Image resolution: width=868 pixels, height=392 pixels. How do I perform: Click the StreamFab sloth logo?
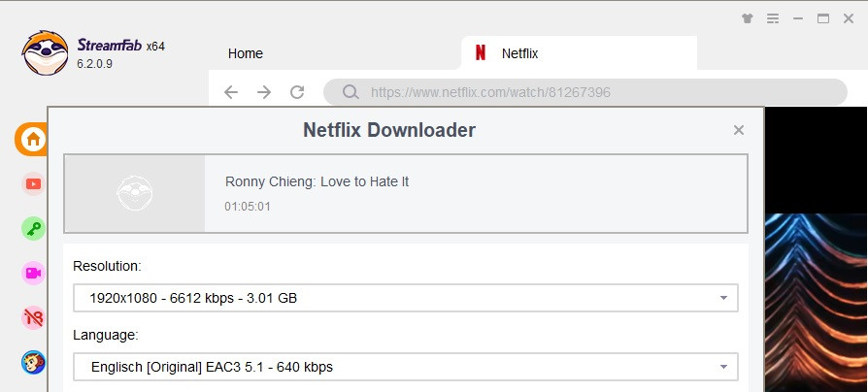point(45,53)
